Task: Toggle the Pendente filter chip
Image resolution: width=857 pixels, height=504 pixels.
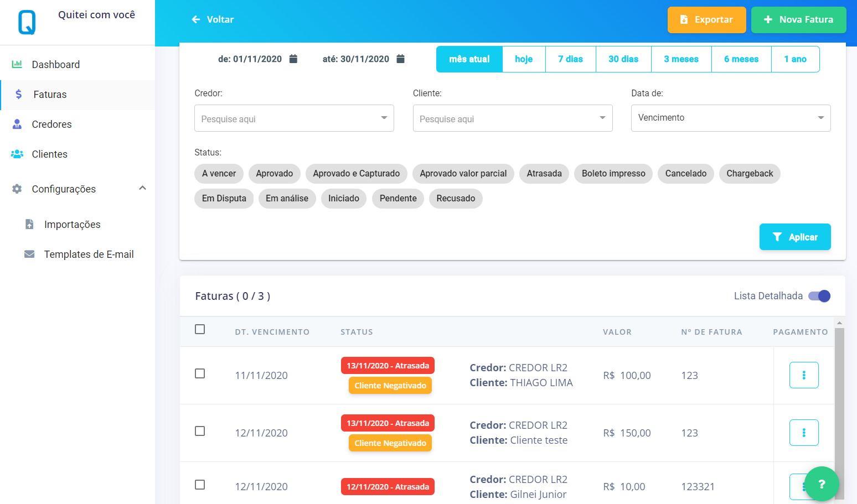Action: (x=398, y=199)
